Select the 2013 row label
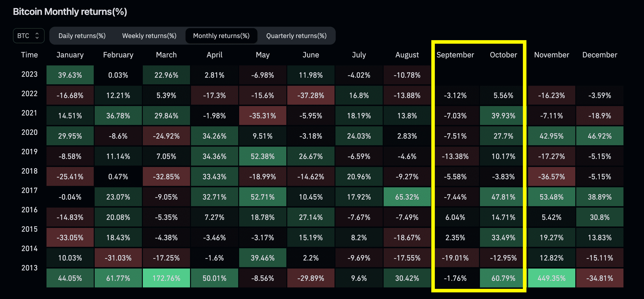The image size is (644, 299). point(30,268)
